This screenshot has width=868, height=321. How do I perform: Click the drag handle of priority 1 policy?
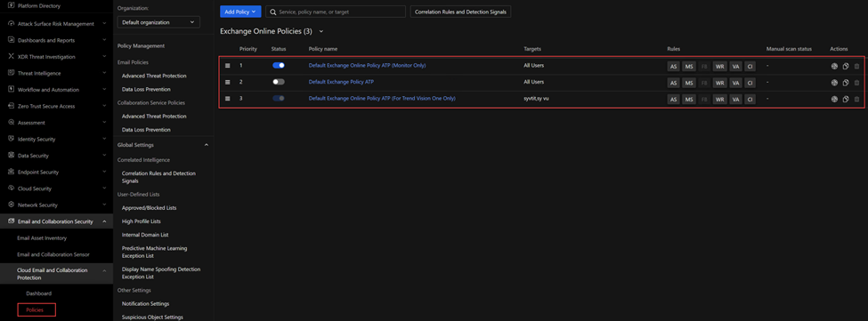(227, 65)
